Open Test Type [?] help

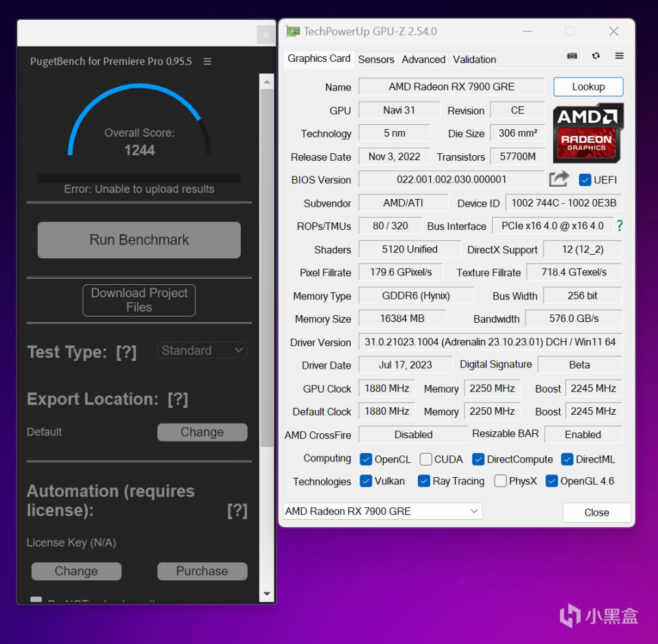(126, 352)
